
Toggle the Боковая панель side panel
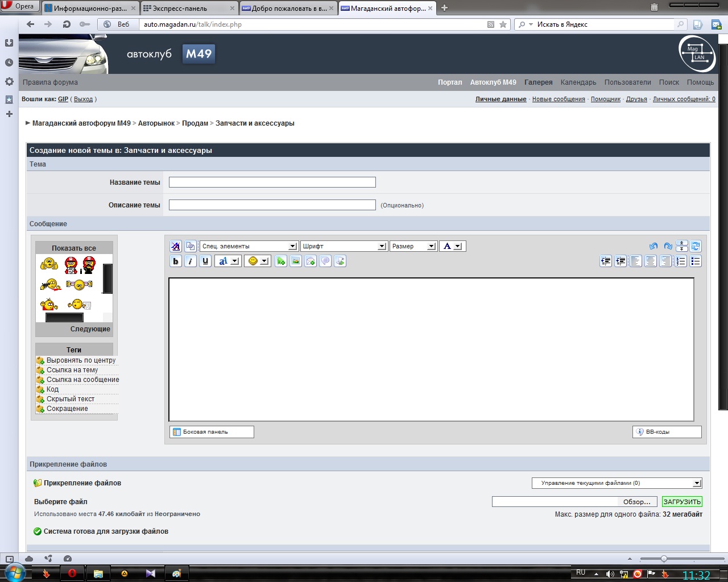pyautogui.click(x=212, y=432)
